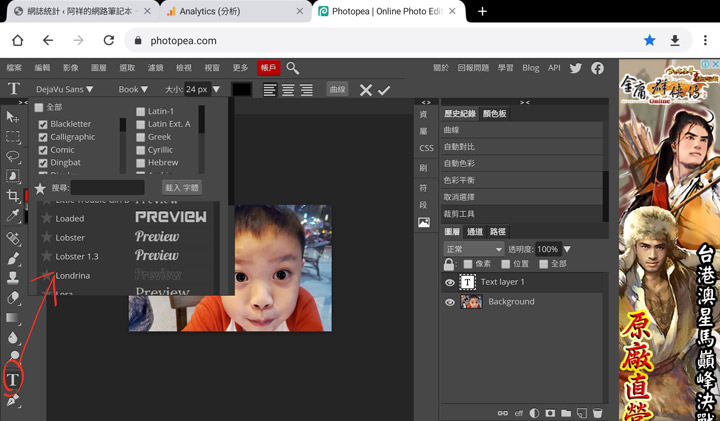Image resolution: width=720 pixels, height=421 pixels.
Task: Select the Move tool
Action: click(13, 118)
